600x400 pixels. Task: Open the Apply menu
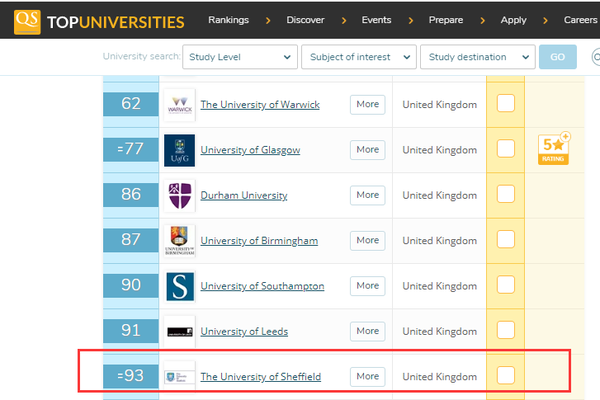coord(514,20)
